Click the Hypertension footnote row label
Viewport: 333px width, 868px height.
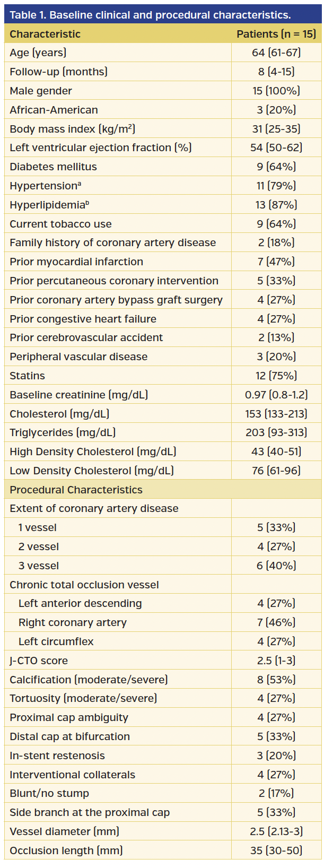point(46,186)
